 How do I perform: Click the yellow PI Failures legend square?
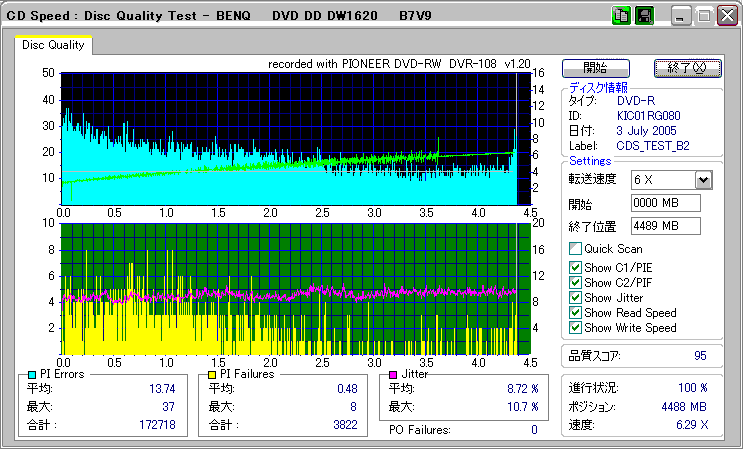coord(211,374)
